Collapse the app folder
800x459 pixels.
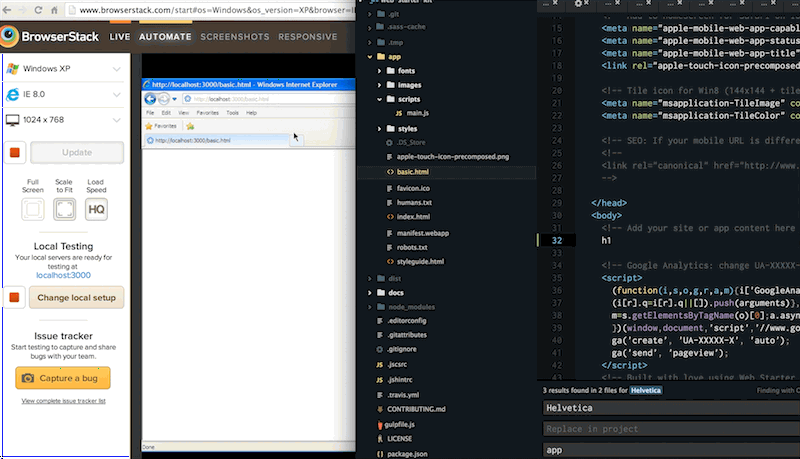[x=370, y=57]
